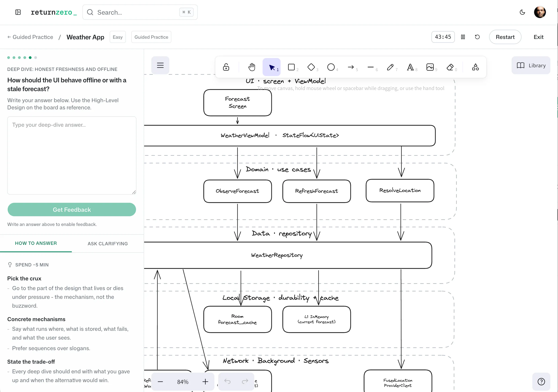
Task: Open the How To Answer tab
Action: (36, 243)
